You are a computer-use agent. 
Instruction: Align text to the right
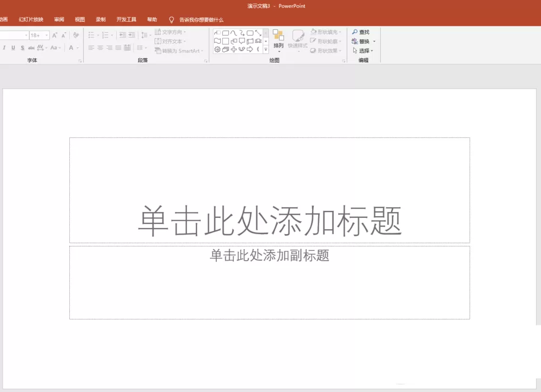(x=109, y=48)
